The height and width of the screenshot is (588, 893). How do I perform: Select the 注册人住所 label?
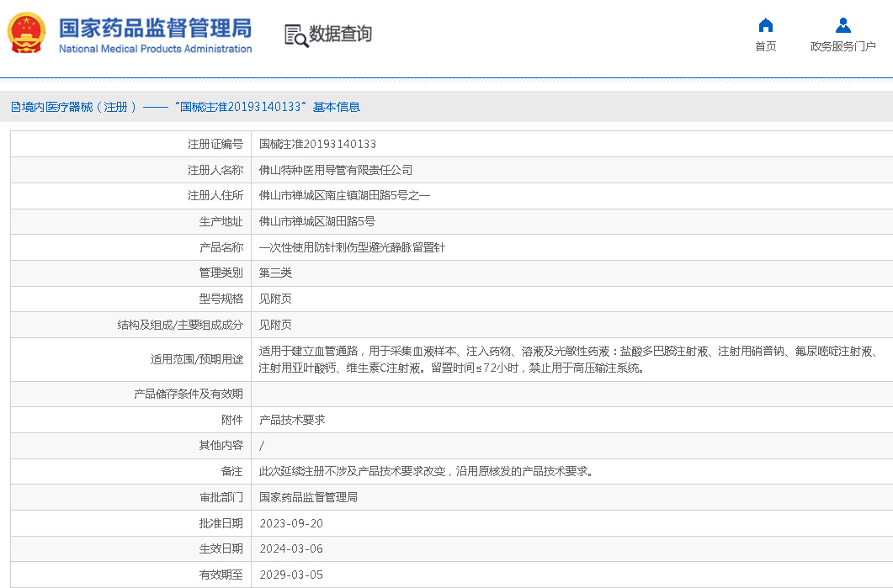(x=215, y=196)
